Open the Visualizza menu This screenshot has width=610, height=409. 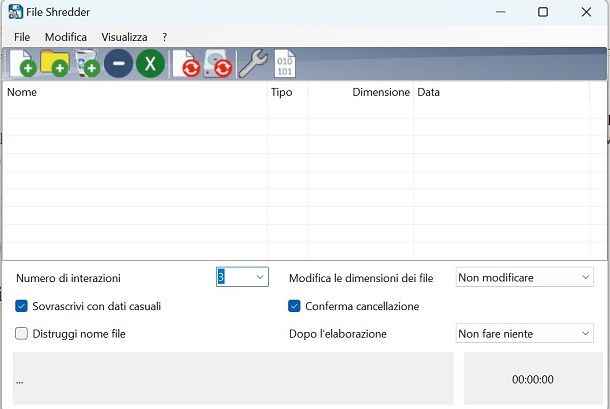point(124,37)
